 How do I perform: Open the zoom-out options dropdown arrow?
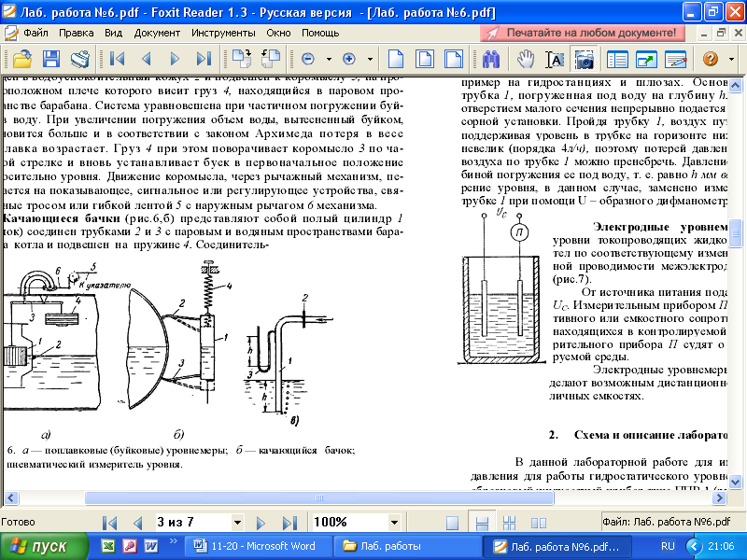[x=329, y=60]
